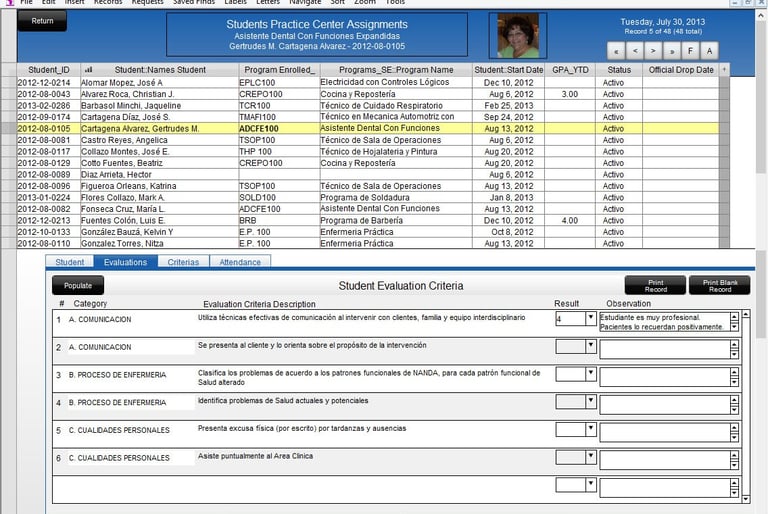Viewport: 768px width, 514px height.
Task: Click the Student_ID column header
Action: (48, 70)
